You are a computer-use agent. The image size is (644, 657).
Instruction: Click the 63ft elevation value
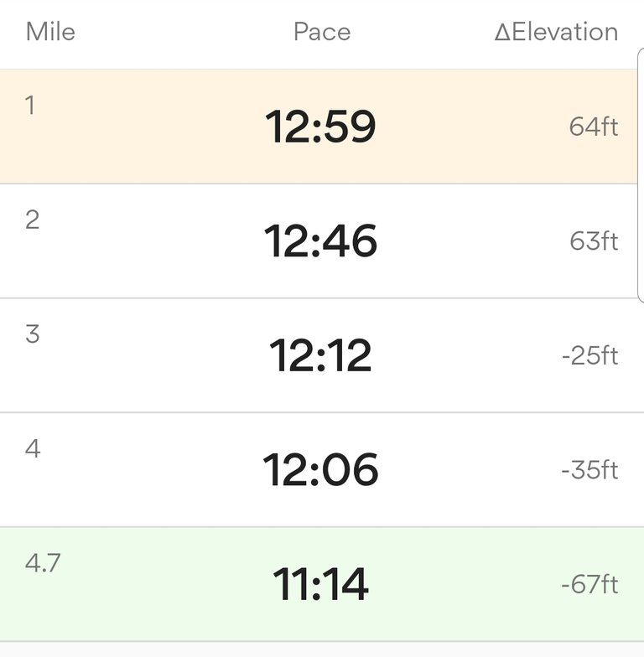(594, 241)
